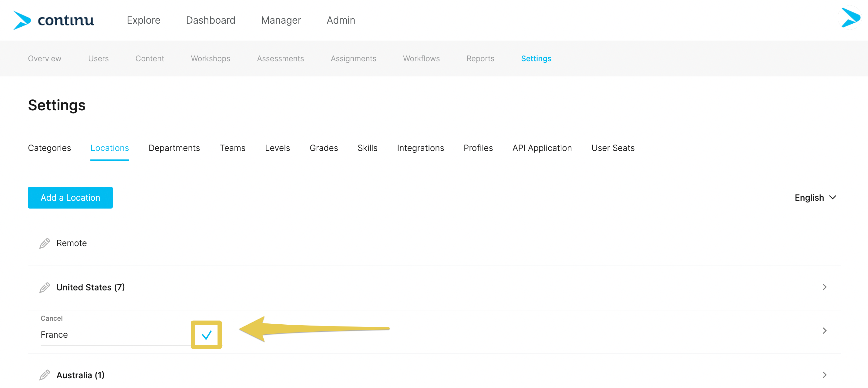Open the Profiles settings tab
This screenshot has width=868, height=388.
pos(478,148)
